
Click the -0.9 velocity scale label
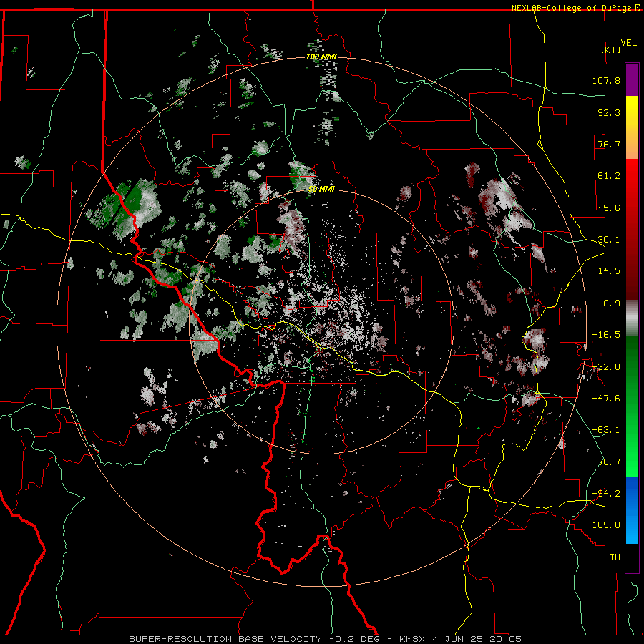click(x=609, y=303)
